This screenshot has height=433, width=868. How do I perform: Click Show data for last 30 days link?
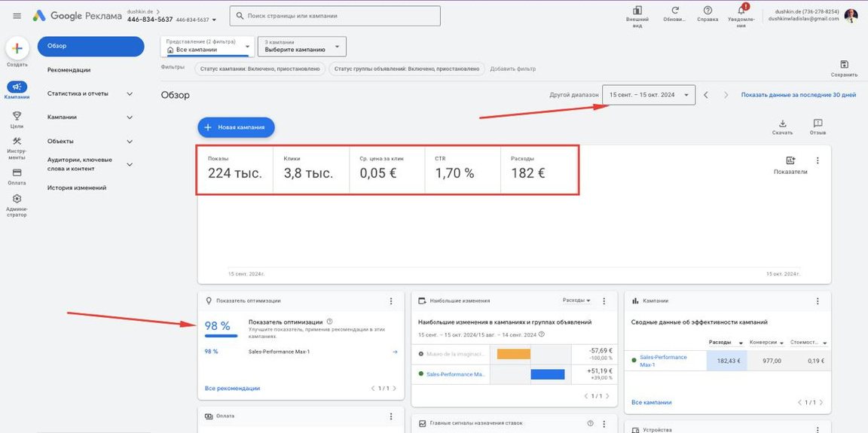(798, 95)
